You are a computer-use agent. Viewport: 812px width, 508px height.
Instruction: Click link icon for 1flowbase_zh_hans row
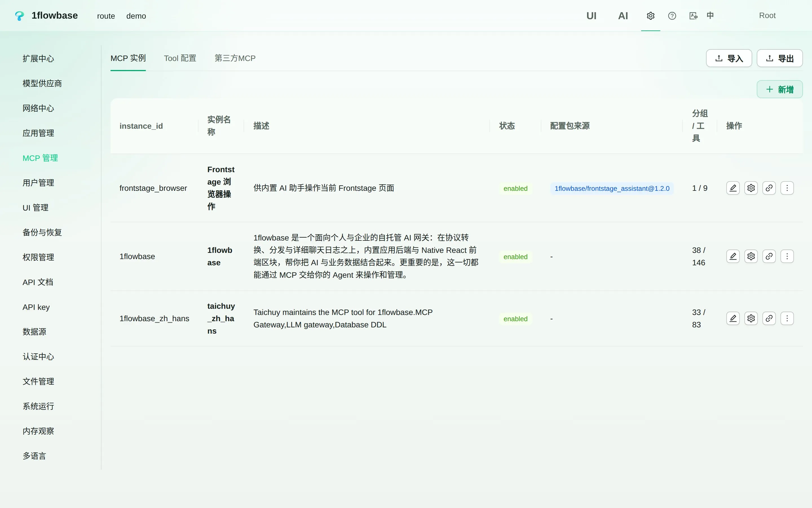click(769, 318)
